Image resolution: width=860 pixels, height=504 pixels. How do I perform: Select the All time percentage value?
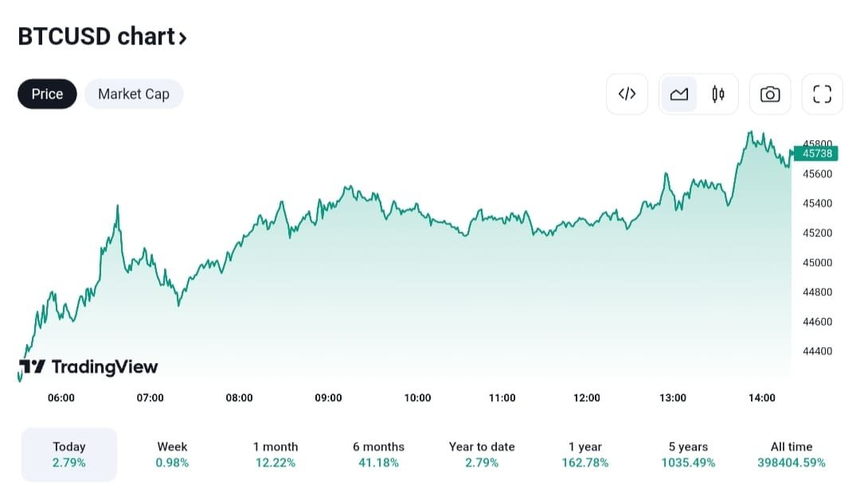792,461
